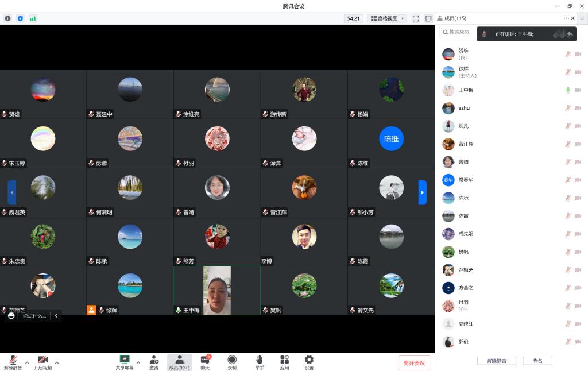Expand video options arrow beside 开启视频
This screenshot has width=588, height=371.
tap(57, 363)
